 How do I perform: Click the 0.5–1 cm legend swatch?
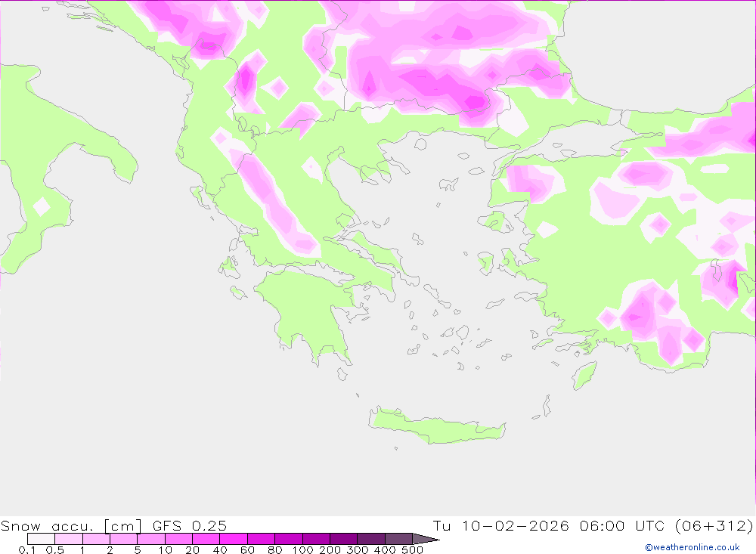[x=69, y=539]
